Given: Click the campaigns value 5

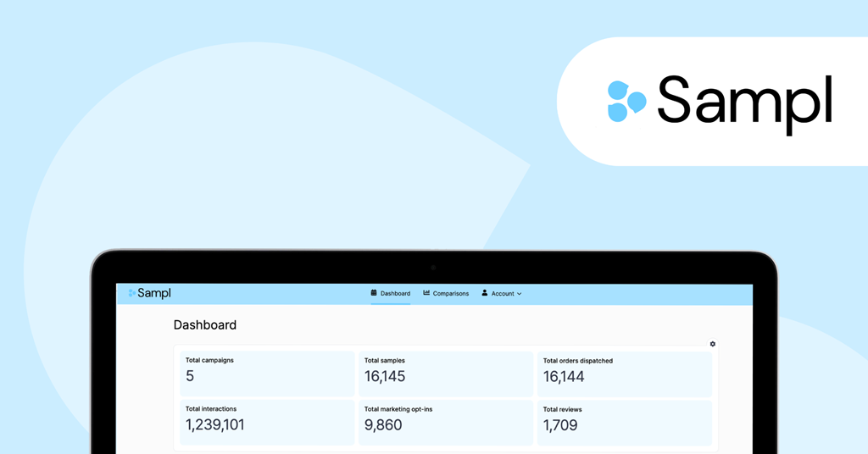Looking at the screenshot, I should click(190, 376).
